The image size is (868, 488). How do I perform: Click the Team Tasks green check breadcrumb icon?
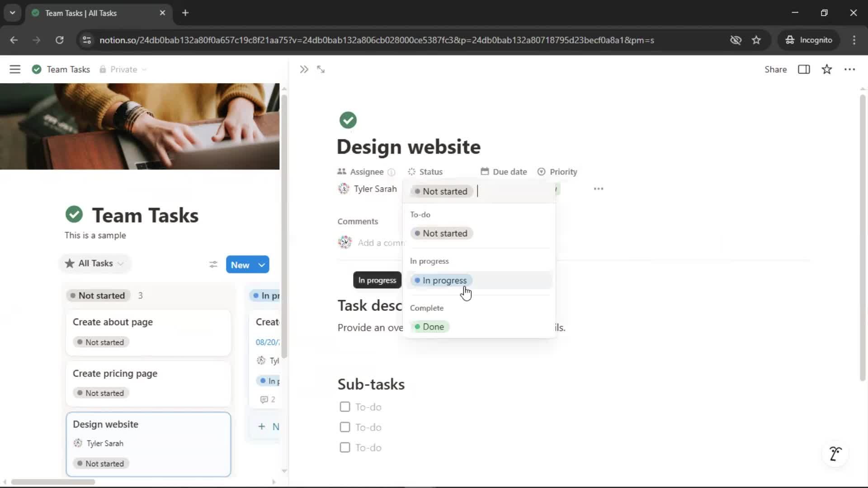(37, 69)
